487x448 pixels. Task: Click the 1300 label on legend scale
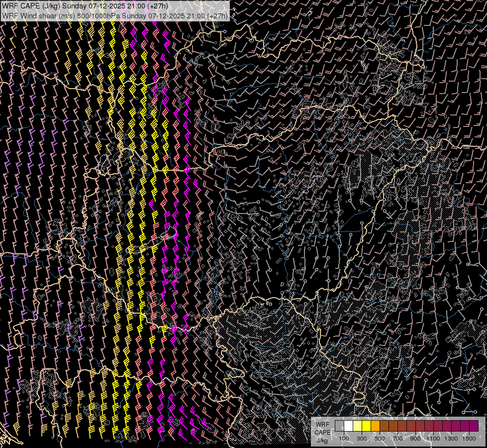tap(451, 439)
